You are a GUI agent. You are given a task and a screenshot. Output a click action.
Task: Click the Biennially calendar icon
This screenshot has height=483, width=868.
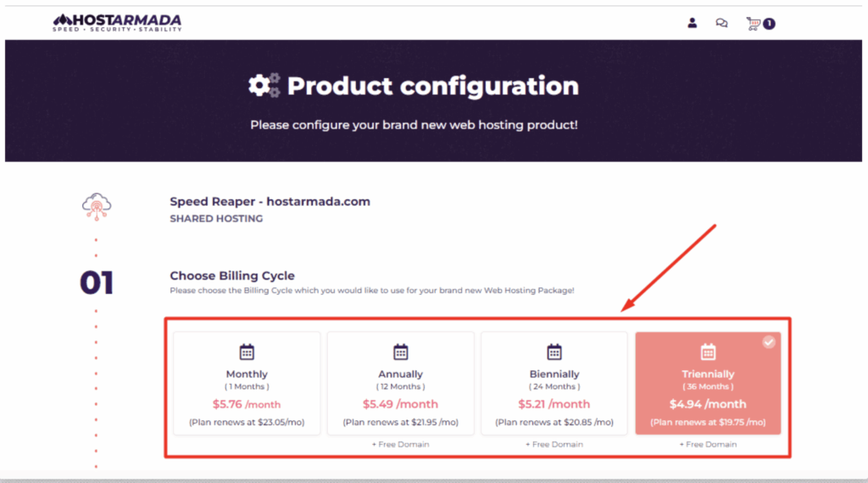click(554, 352)
